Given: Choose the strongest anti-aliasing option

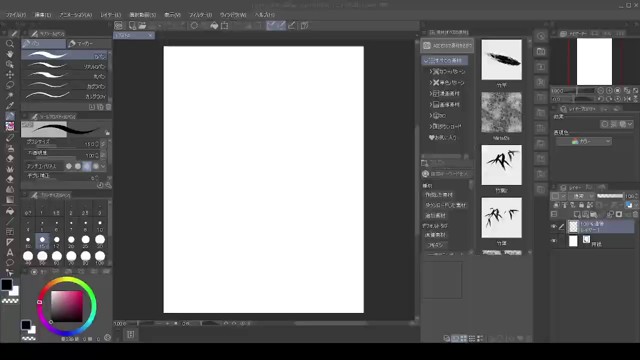Looking at the screenshot, I should point(96,166).
